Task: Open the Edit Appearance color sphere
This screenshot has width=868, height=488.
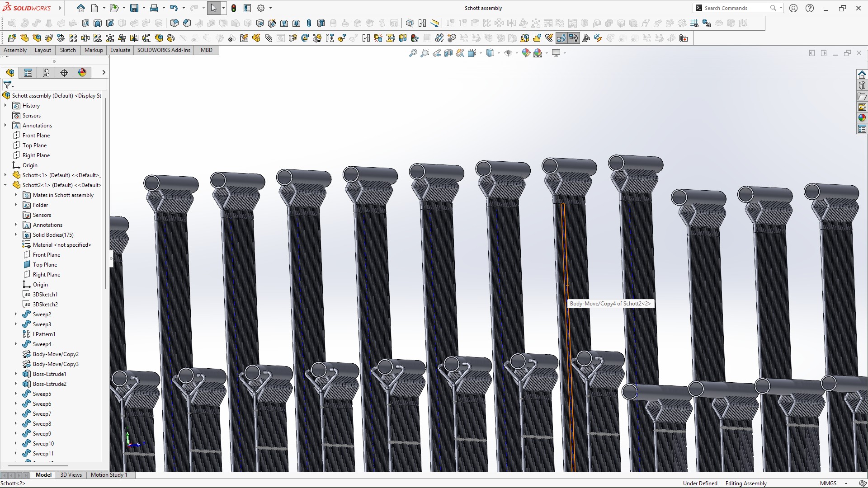Action: [526, 53]
